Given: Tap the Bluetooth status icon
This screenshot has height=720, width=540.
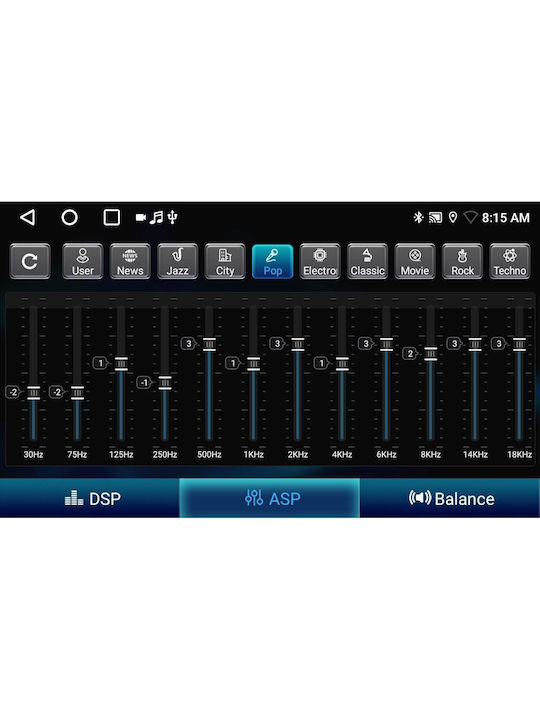Looking at the screenshot, I should pyautogui.click(x=418, y=217).
